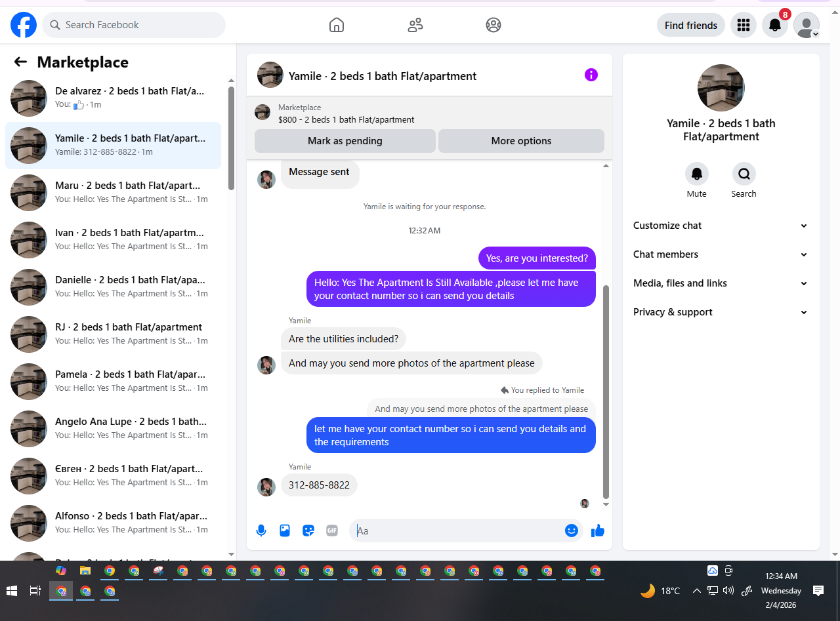Click Yamile's avatar beside phone number message
The width and height of the screenshot is (840, 621).
tap(266, 487)
